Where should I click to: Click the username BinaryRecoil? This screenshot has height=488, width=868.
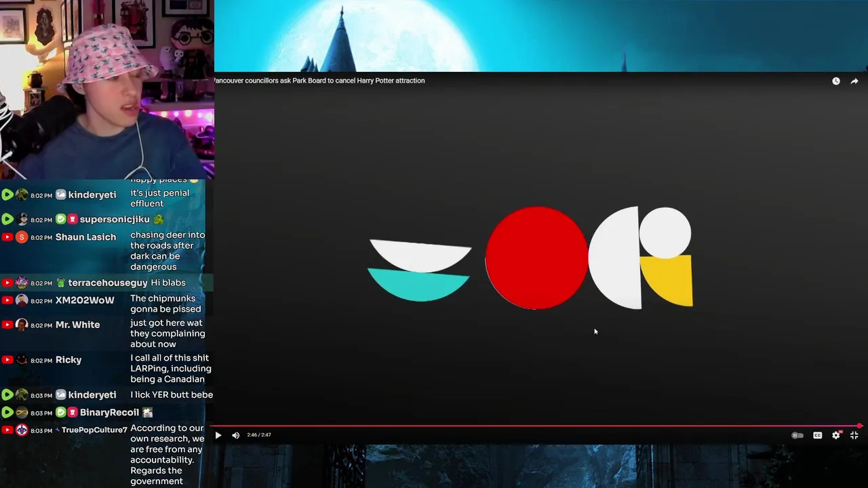[x=109, y=413]
